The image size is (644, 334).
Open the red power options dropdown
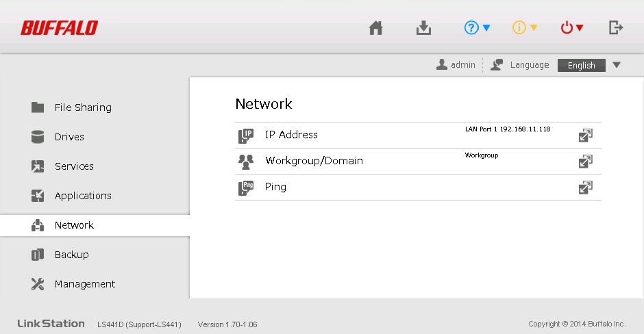571,28
